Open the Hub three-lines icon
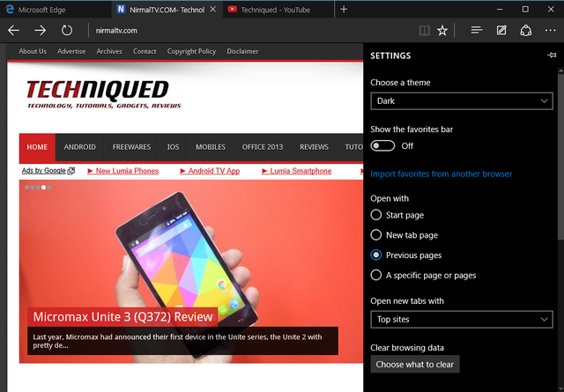 (477, 31)
